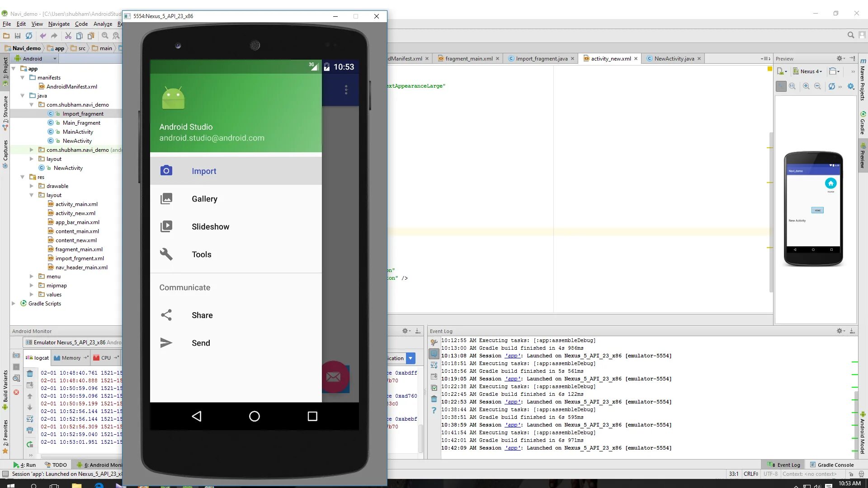Open the Navigate menu
868x488 pixels.
(x=59, y=24)
